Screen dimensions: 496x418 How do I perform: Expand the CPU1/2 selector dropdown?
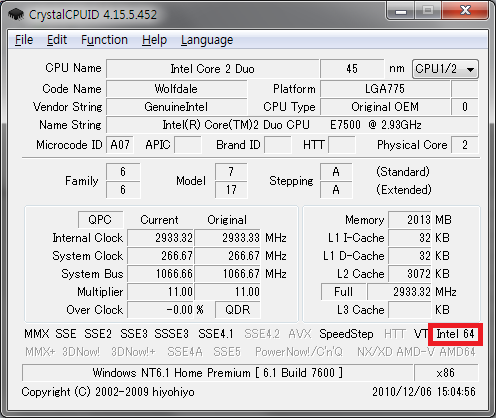[445, 69]
